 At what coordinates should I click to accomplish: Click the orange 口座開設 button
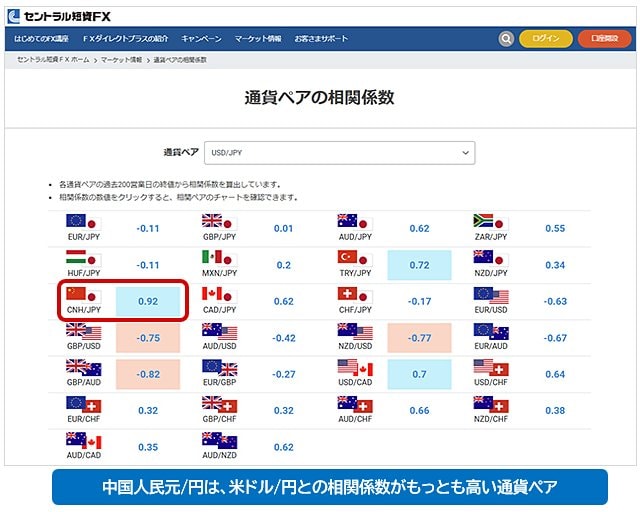(605, 39)
